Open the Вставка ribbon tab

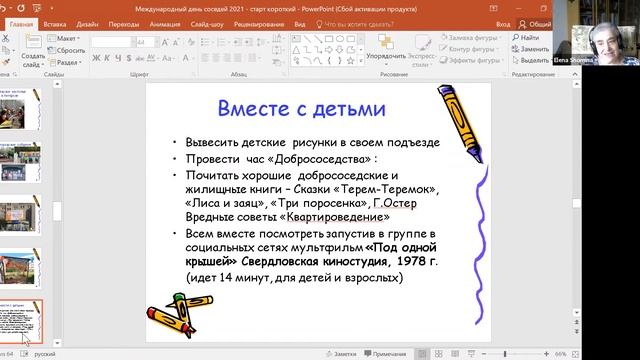[x=55, y=24]
